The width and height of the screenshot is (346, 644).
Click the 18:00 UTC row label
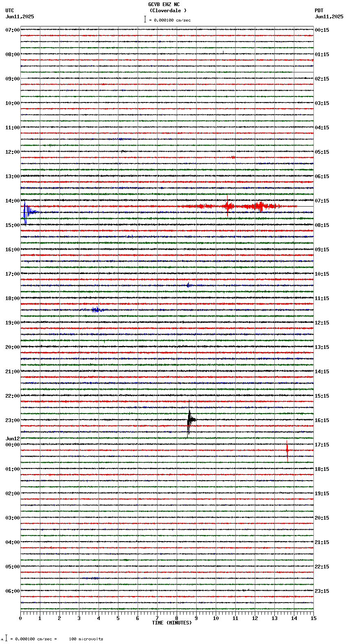tap(13, 298)
